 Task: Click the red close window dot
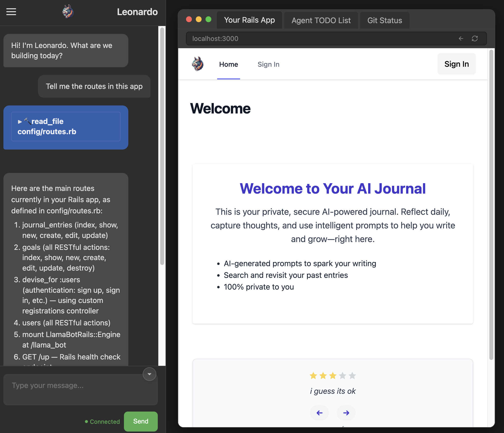pyautogui.click(x=189, y=19)
